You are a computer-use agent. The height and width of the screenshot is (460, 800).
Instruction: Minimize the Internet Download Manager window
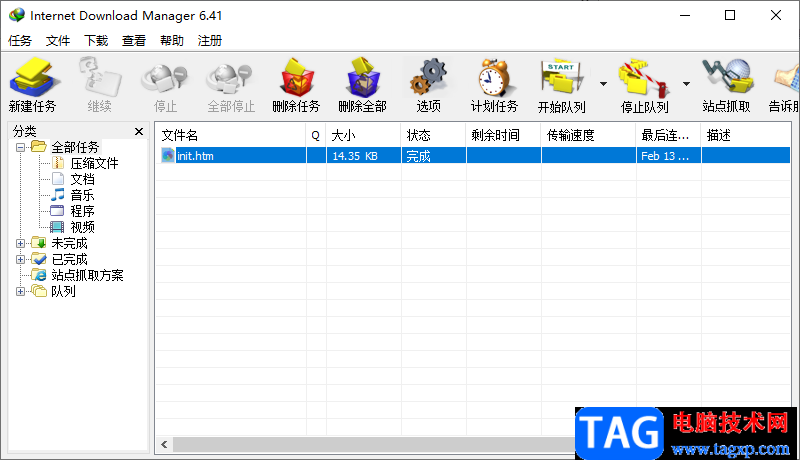tap(685, 15)
